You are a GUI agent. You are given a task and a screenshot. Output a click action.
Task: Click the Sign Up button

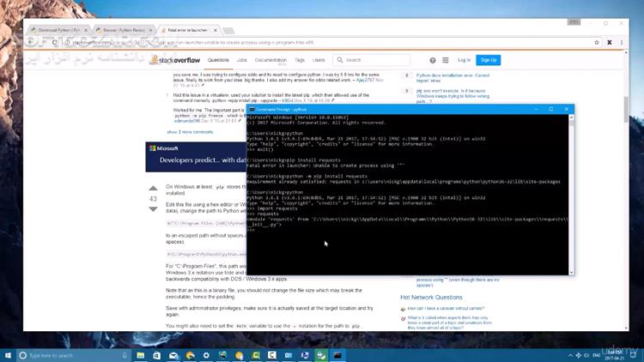tap(489, 60)
